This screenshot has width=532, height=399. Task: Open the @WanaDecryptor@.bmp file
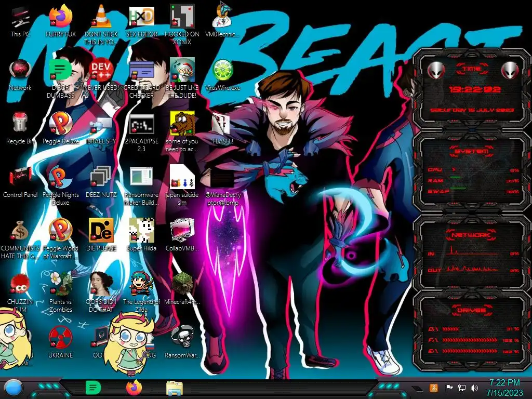(x=222, y=187)
